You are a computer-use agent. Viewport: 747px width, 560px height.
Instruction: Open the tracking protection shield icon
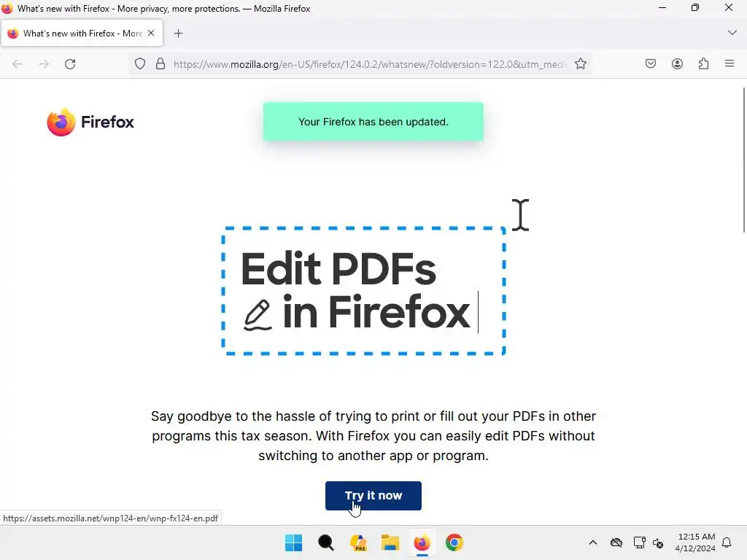click(139, 64)
